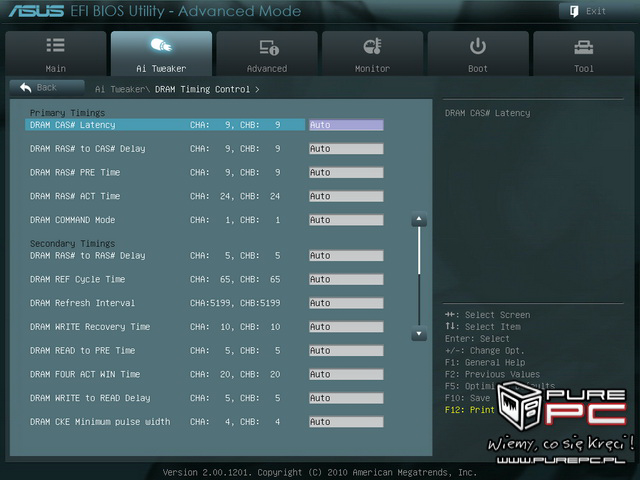The width and height of the screenshot is (640, 480).
Task: Click CHA:5199, CHB:5199 refresh interval values
Action: point(235,303)
